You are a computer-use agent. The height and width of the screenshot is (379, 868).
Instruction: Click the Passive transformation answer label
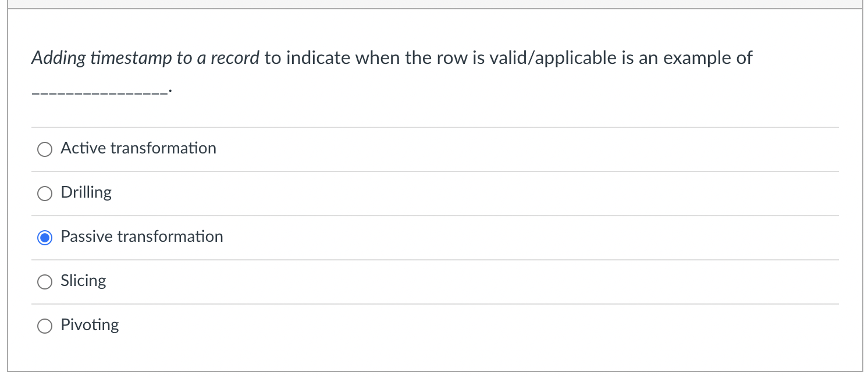[141, 237]
